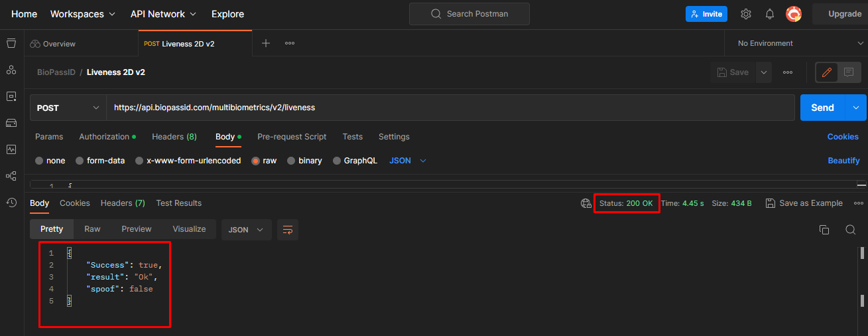Open Environments sidebar icon
Screen dimensions: 868x336
11,96
